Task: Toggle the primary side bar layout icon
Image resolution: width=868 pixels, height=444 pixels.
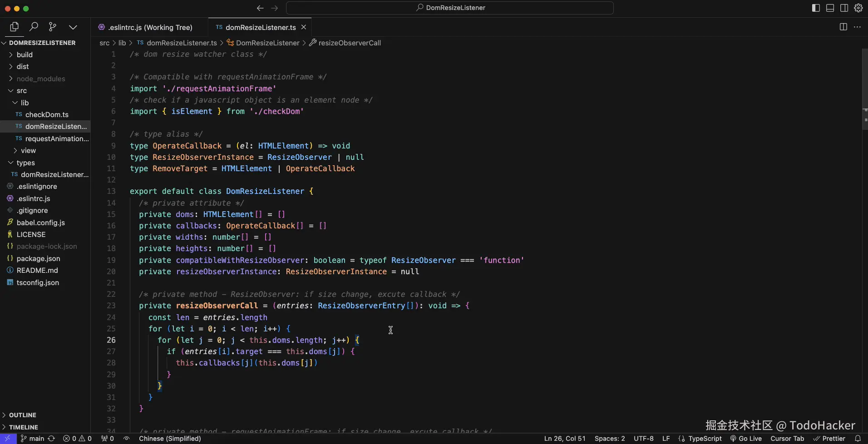Action: click(816, 8)
